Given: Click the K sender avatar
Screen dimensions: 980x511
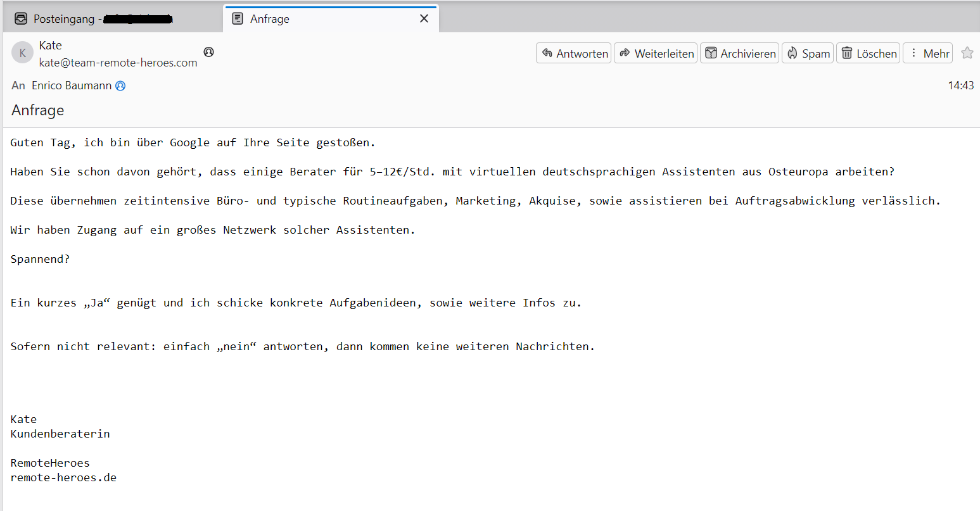Looking at the screenshot, I should [x=23, y=53].
